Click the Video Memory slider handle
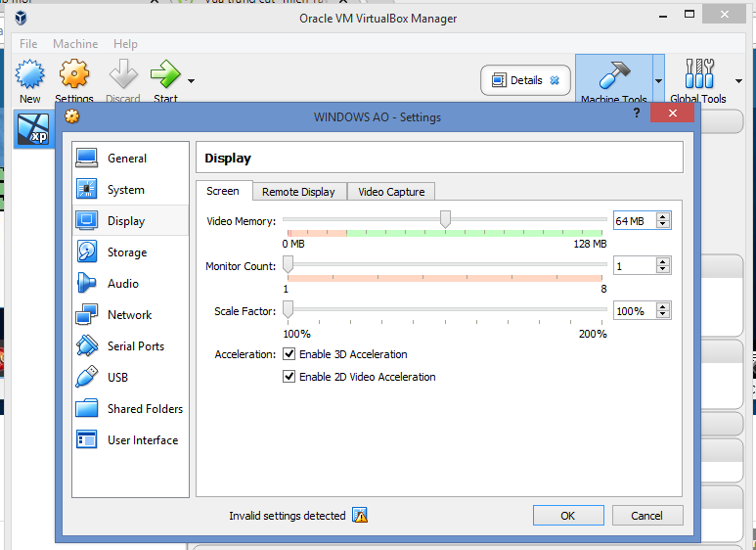 [445, 219]
